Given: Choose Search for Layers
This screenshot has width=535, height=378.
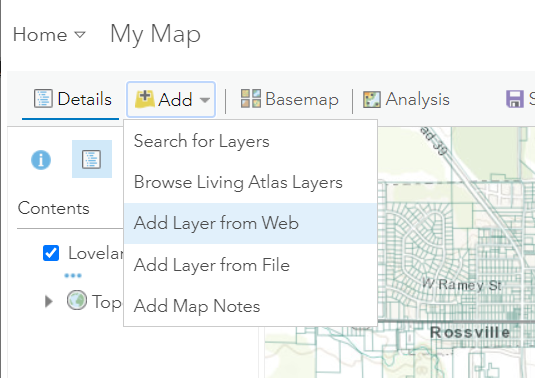Looking at the screenshot, I should click(251, 141).
